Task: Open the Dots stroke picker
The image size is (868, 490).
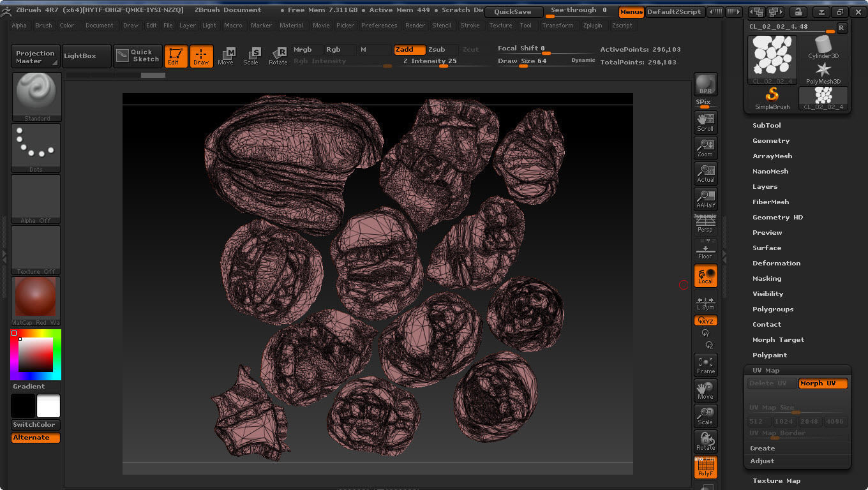Action: (x=36, y=148)
